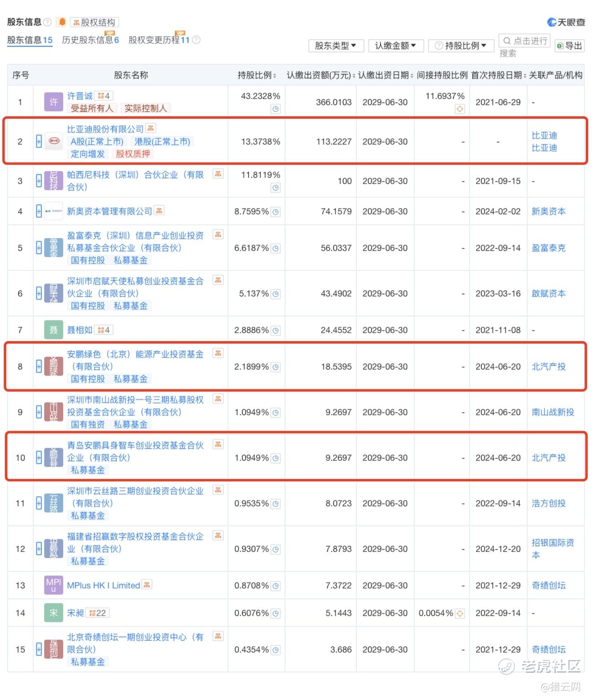Image resolution: width=592 pixels, height=700 pixels.
Task: Expand the 帕西尼科技（深圳）合伙企业 row
Action: click(x=39, y=181)
